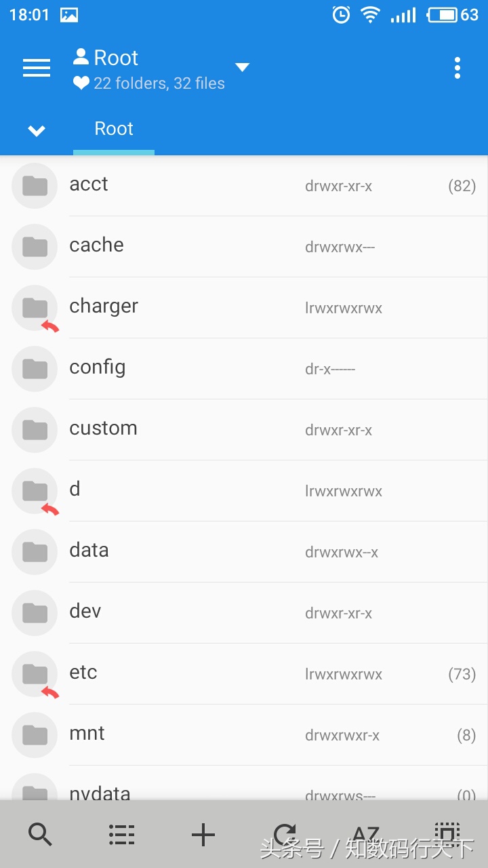This screenshot has width=488, height=868.
Task: Select the Root breadcrumb tab
Action: point(114,129)
